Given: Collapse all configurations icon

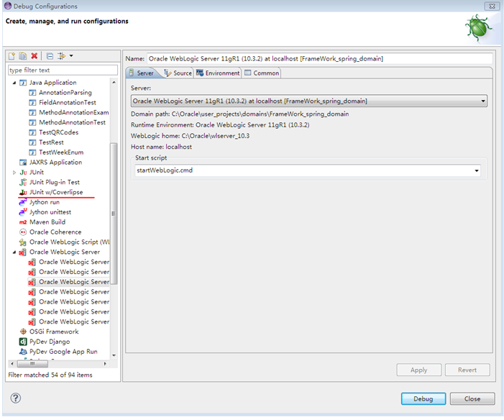Looking at the screenshot, I should [x=50, y=56].
